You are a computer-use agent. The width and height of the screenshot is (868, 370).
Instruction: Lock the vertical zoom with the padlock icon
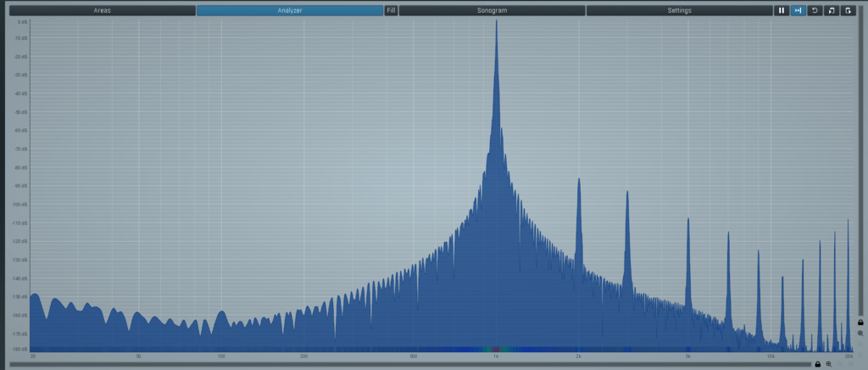click(861, 322)
